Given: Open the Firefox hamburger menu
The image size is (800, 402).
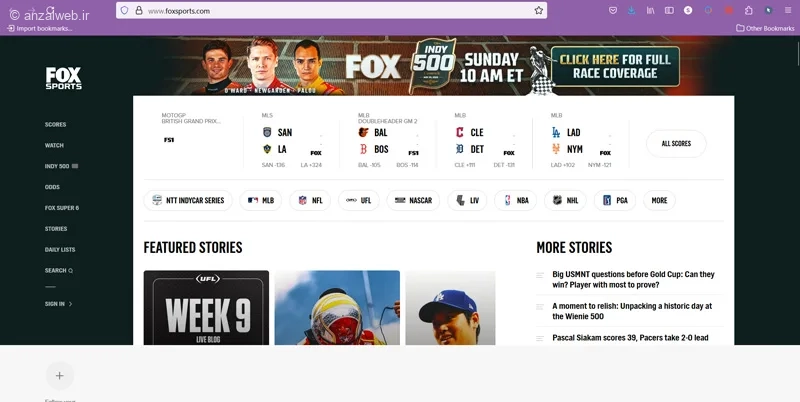Looking at the screenshot, I should [x=788, y=10].
